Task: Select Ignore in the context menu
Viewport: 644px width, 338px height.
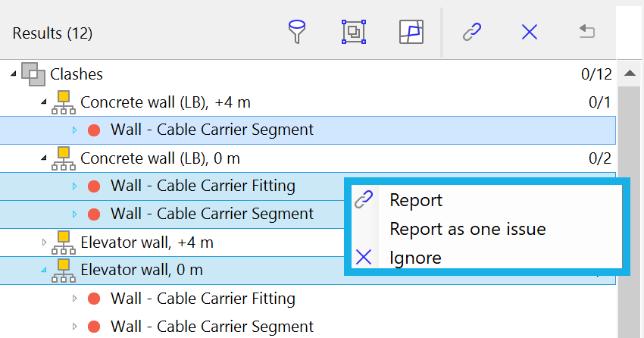Action: click(x=415, y=258)
